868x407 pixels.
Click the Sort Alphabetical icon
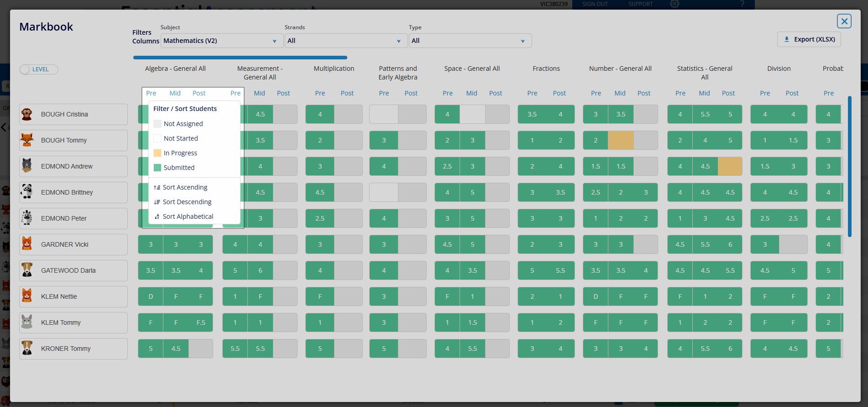157,217
